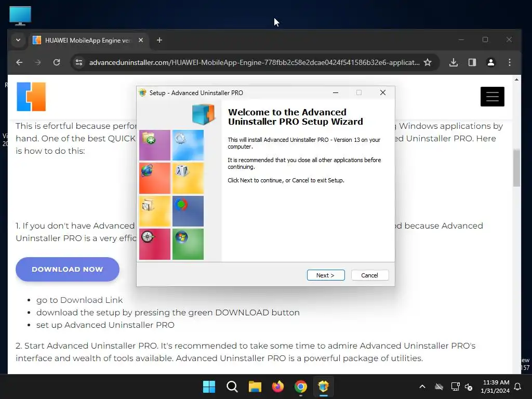Cancel the Advanced Uninstaller PRO setup
This screenshot has width=532, height=399.
[370, 275]
